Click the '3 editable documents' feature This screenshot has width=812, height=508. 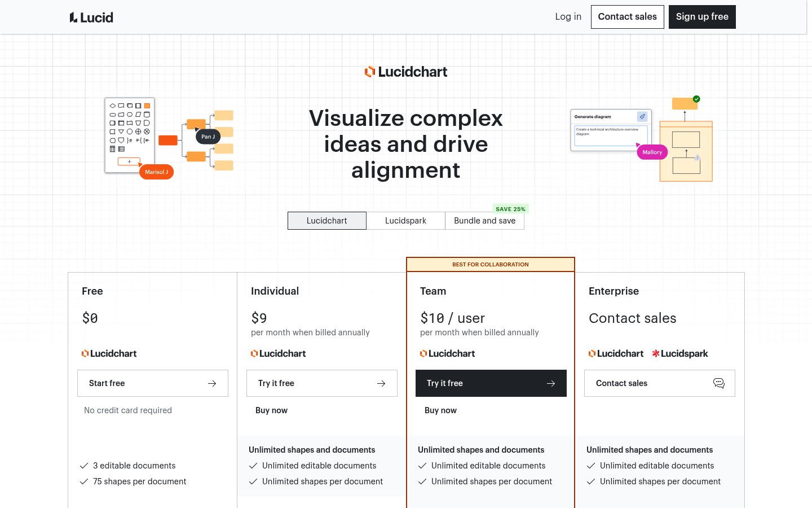tap(134, 466)
